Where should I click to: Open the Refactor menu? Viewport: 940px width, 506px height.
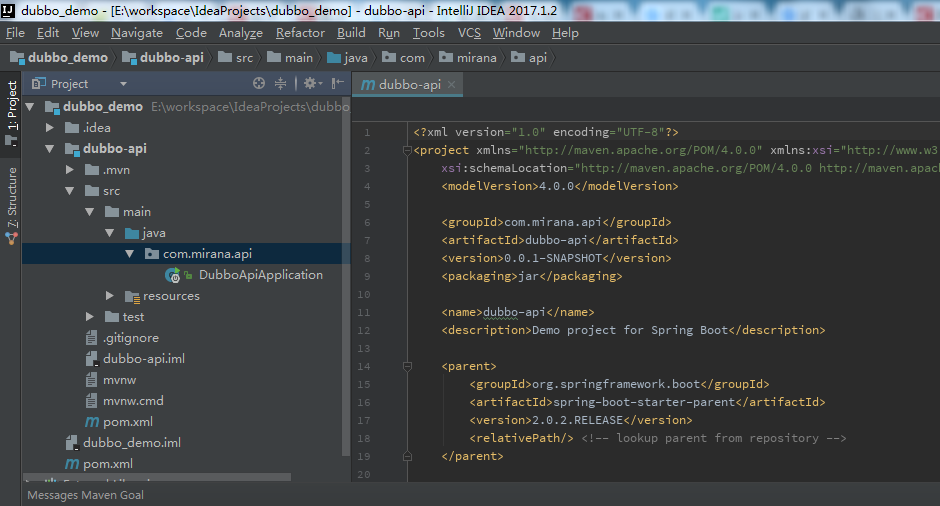tap(300, 33)
